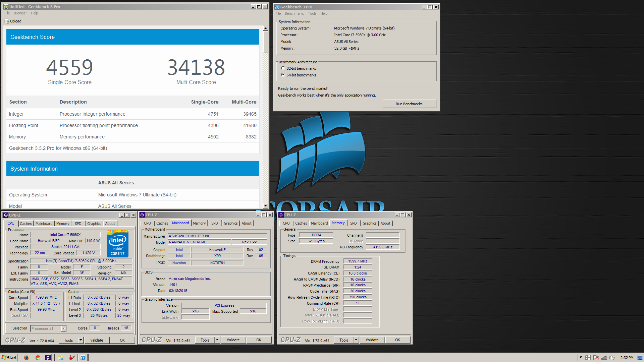Click the red checkmark application taskbar icon
This screenshot has height=362, width=644.
click(72, 358)
